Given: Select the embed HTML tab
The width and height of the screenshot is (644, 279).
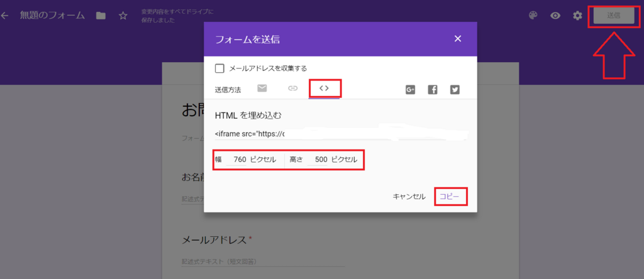Looking at the screenshot, I should [324, 88].
